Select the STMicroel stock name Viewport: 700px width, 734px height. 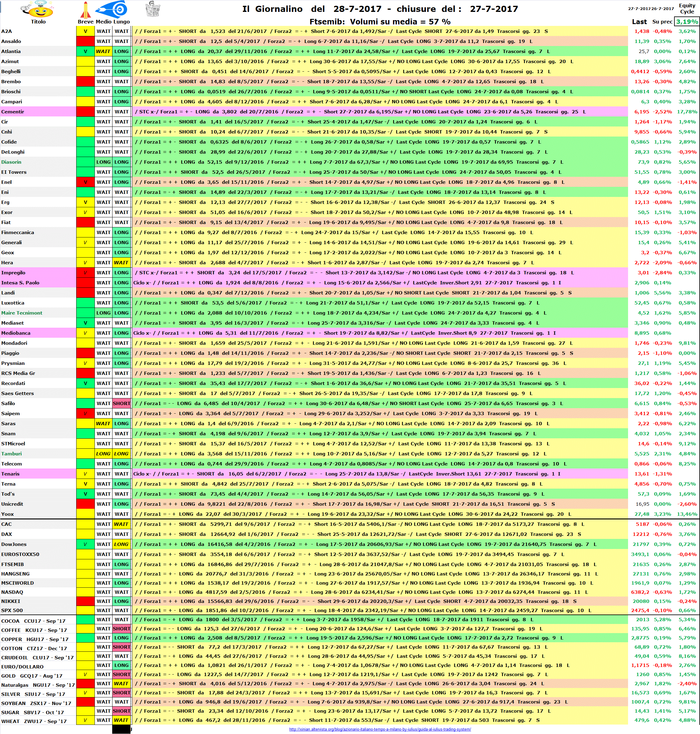(x=13, y=444)
